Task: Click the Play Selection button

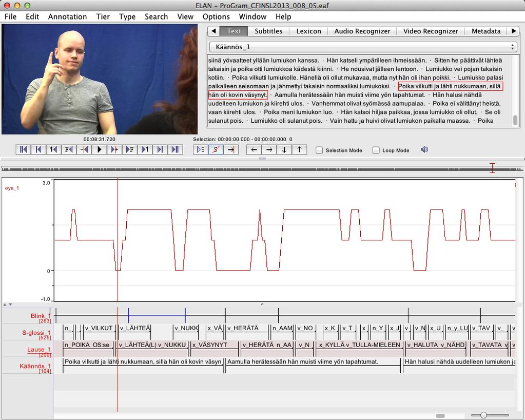Action: 201,149
